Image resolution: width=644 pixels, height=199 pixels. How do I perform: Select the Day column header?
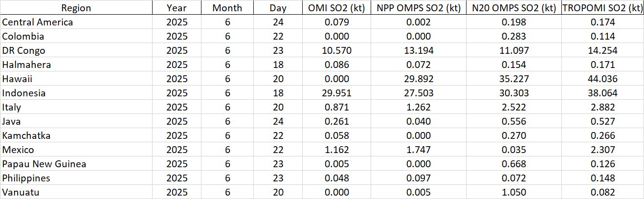pyautogui.click(x=278, y=8)
